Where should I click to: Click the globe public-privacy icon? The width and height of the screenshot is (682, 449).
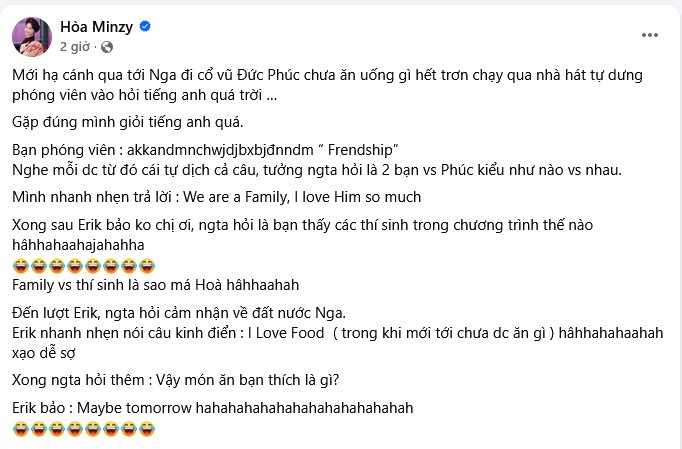[x=107, y=46]
